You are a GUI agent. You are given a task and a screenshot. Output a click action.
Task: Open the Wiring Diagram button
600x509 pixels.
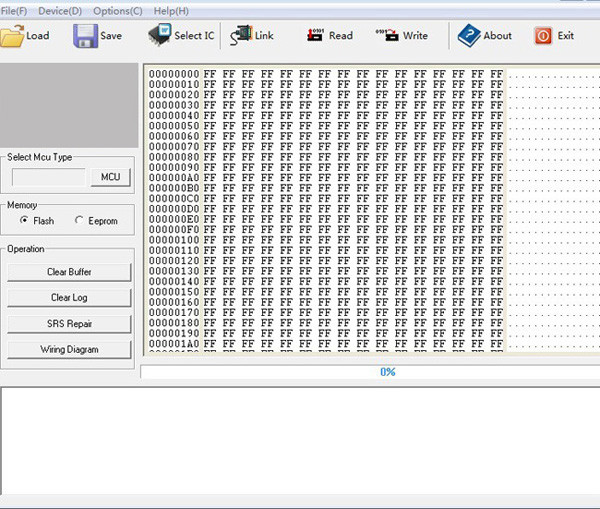point(69,349)
